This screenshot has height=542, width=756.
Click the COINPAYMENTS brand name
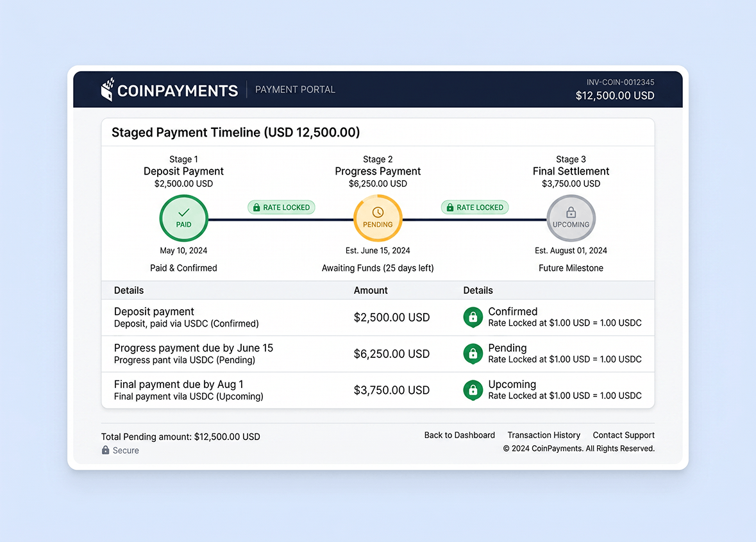pyautogui.click(x=178, y=90)
